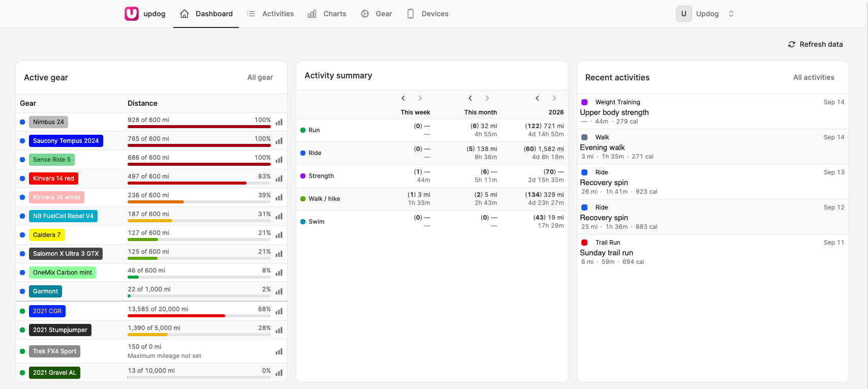Open chart for Nimbus 24 gear
Screen dimensions: 868x389
click(279, 122)
